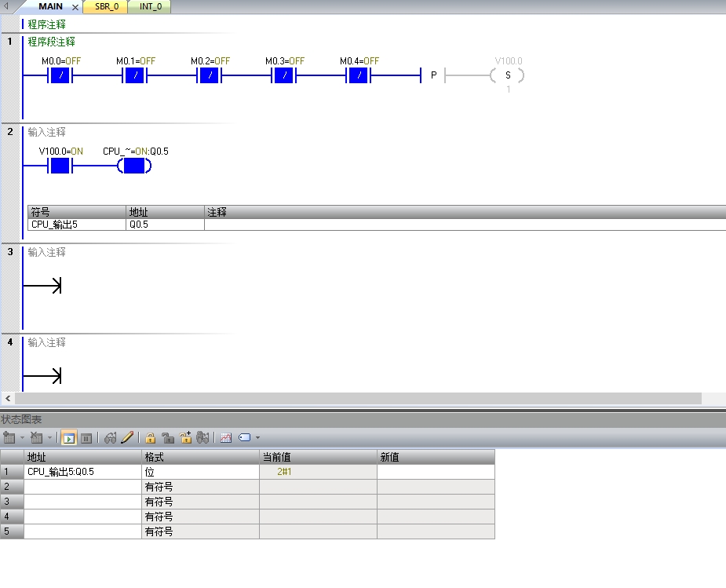This screenshot has width=726, height=588.
Task: Click the read all forced values icon
Action: [x=203, y=438]
